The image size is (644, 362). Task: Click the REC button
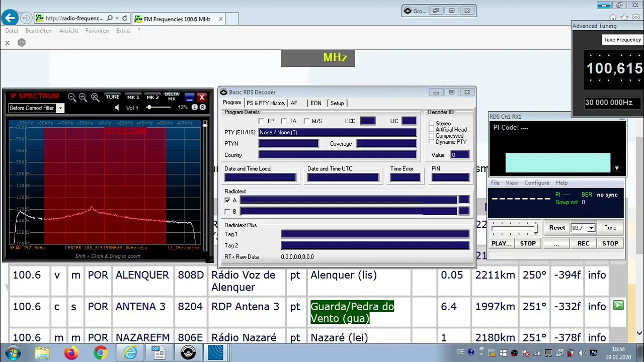(584, 243)
